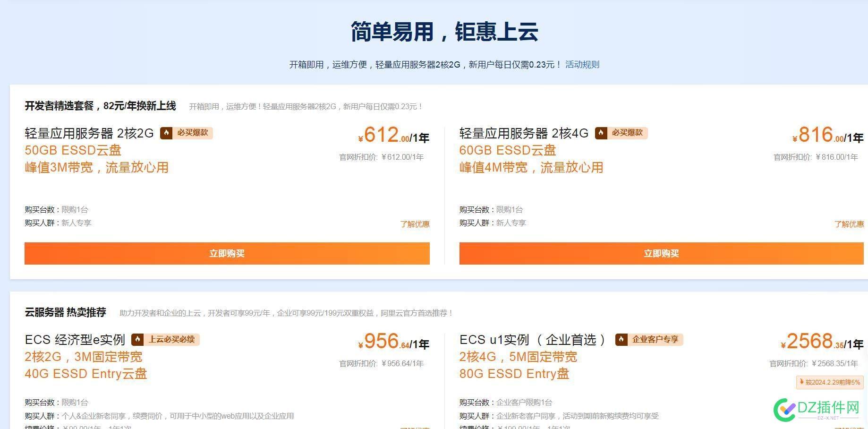Viewport: 868px width, 429px height.
Task: Click the ¥956.64/1年 price
Action: coord(393,342)
